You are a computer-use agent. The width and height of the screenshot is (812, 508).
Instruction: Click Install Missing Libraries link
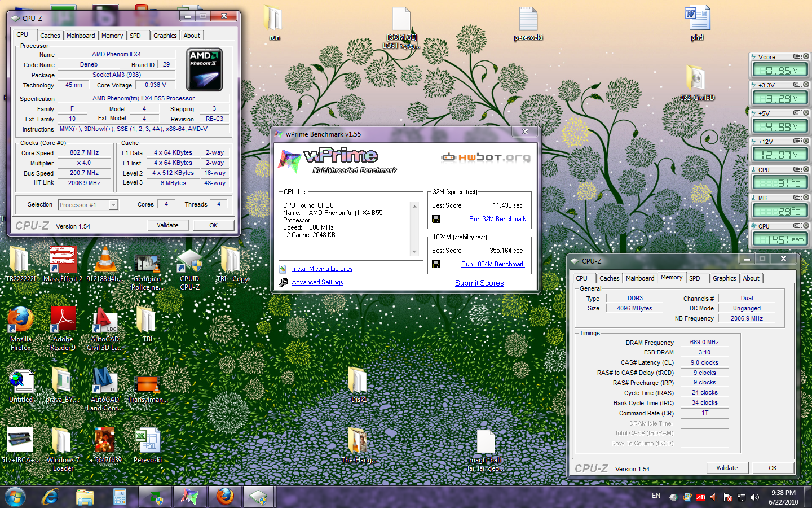click(x=322, y=269)
